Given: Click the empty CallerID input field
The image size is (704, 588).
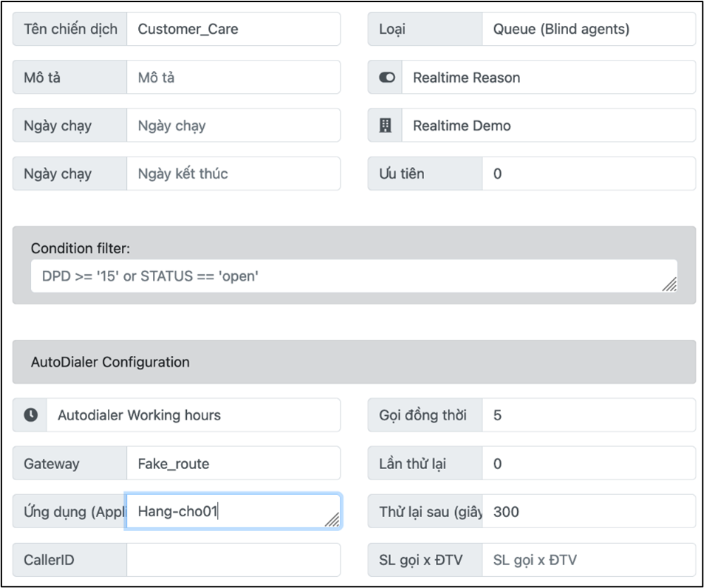Looking at the screenshot, I should [233, 560].
